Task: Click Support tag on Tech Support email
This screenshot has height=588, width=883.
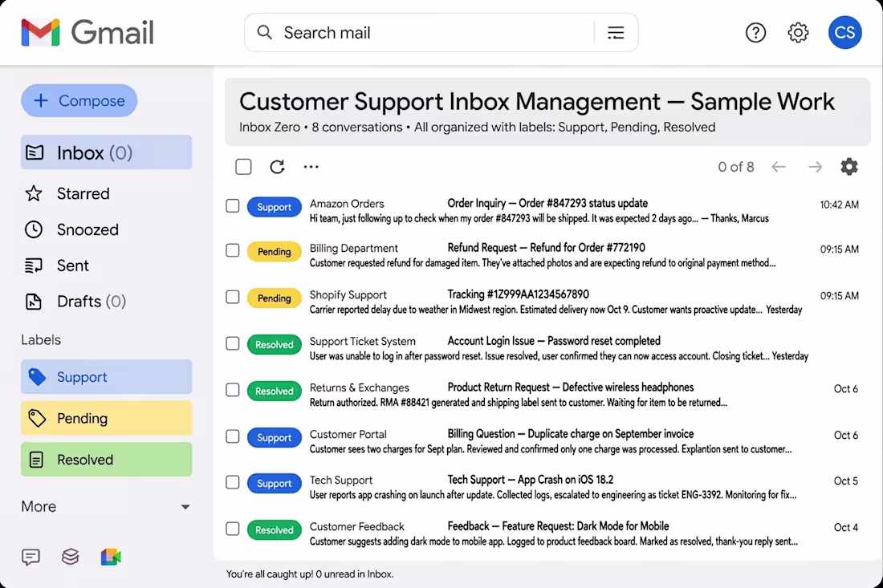Action: click(275, 484)
